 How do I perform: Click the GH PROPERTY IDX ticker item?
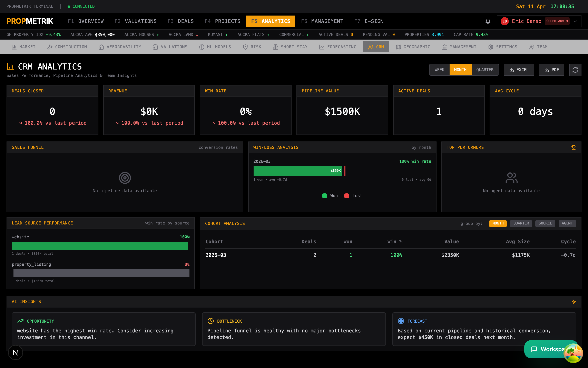pos(33,35)
